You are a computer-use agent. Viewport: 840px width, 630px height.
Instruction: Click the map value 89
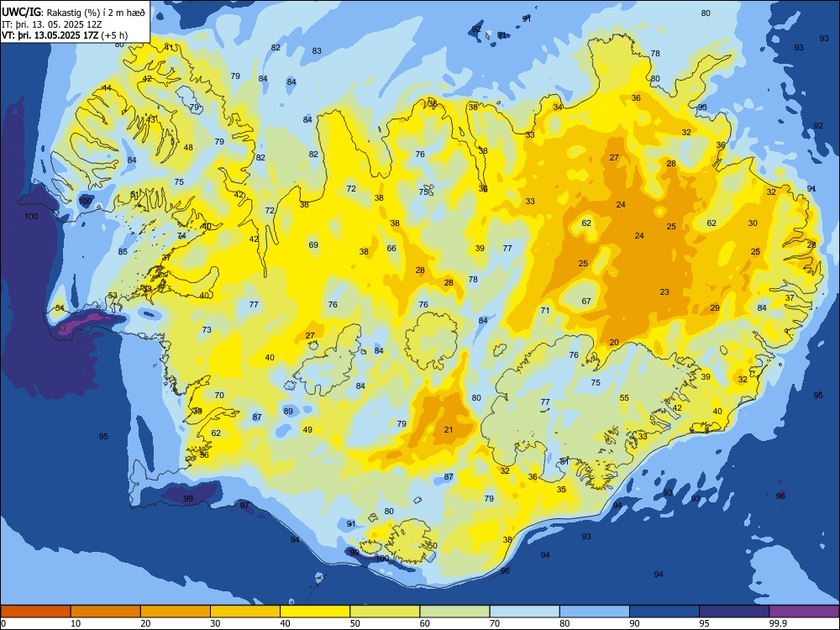click(x=288, y=411)
